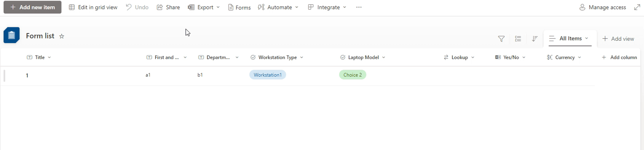Open the group-by list icon

point(518,39)
